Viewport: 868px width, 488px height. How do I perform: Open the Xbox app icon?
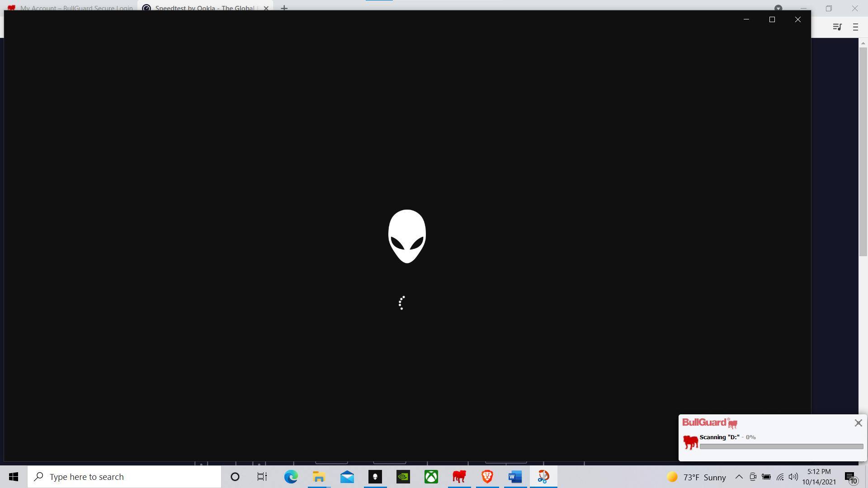pyautogui.click(x=431, y=477)
